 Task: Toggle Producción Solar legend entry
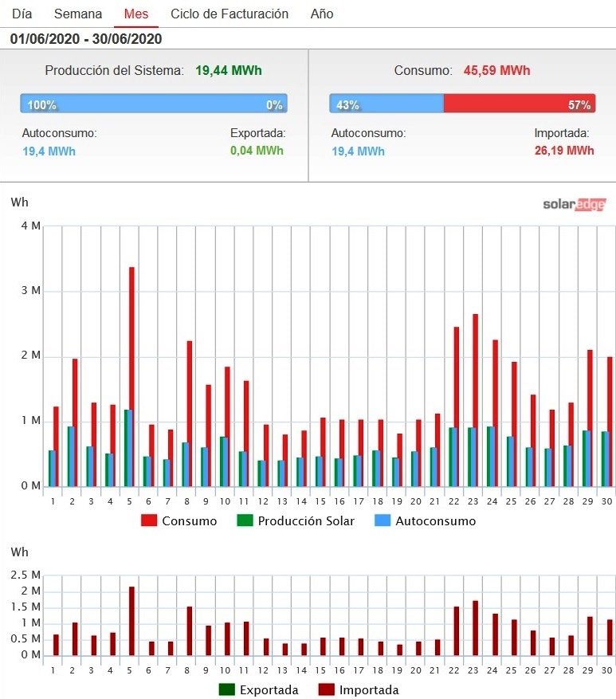(306, 521)
